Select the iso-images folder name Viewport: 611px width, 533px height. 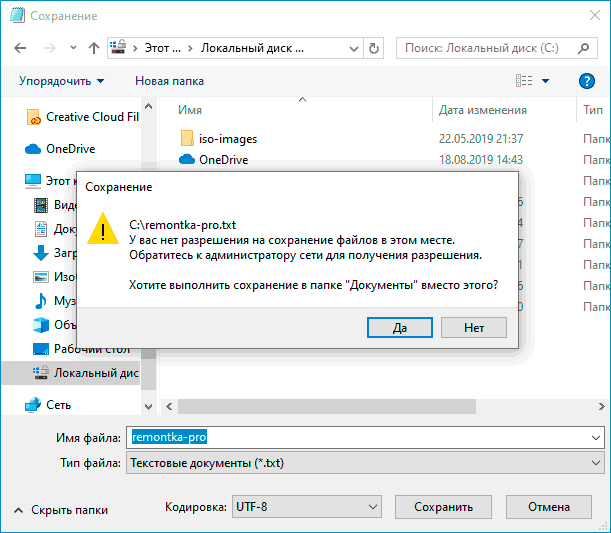(x=228, y=139)
